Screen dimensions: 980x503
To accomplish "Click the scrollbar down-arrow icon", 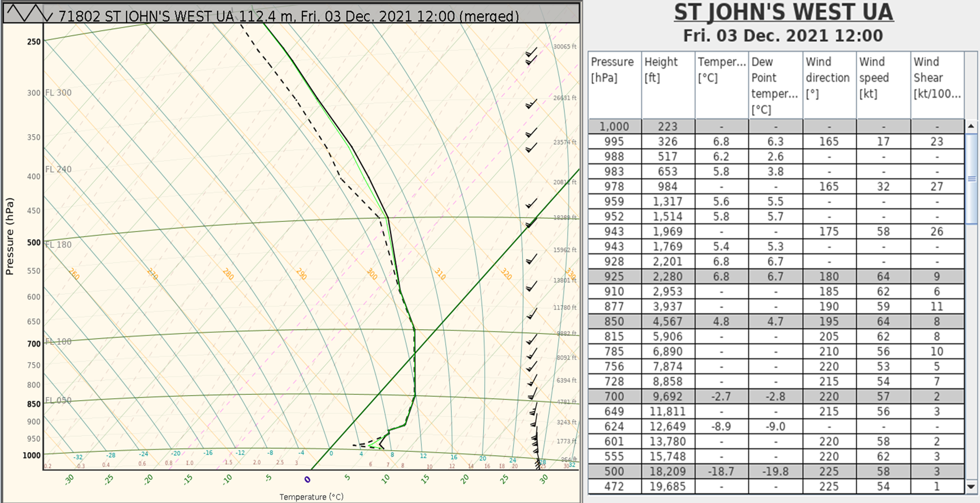I will coord(971,496).
